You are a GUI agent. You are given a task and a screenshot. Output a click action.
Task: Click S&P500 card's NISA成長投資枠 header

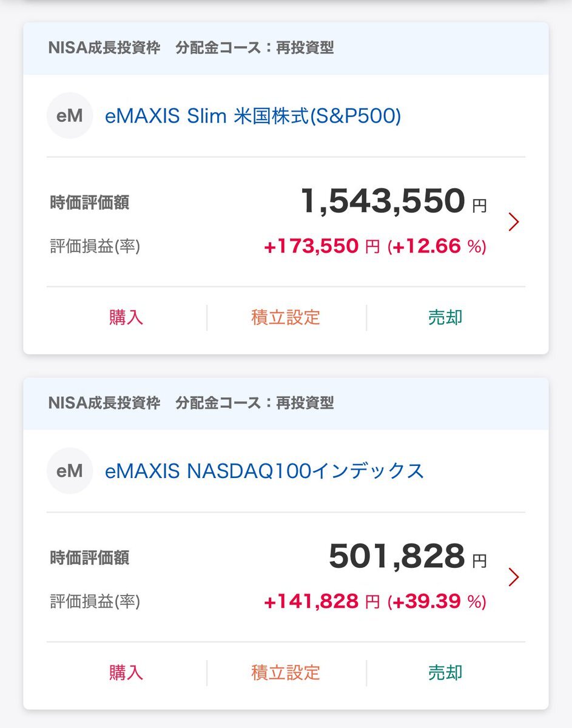tap(104, 48)
